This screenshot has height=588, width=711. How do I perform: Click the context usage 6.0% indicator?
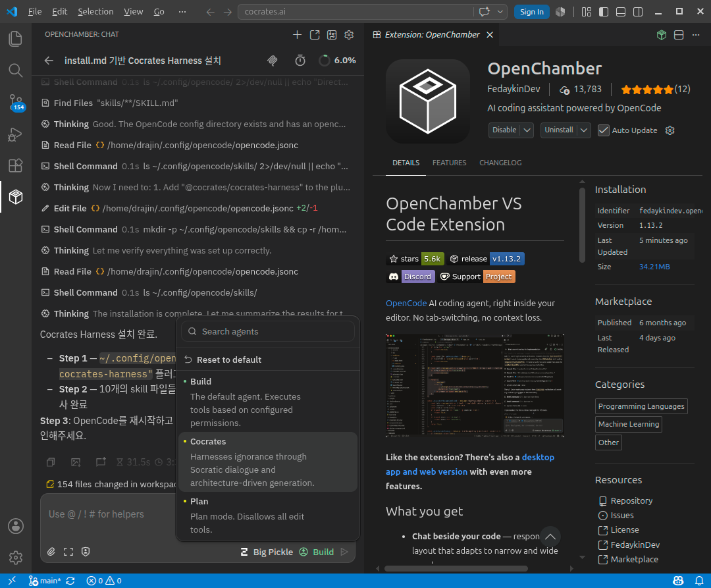coord(337,61)
